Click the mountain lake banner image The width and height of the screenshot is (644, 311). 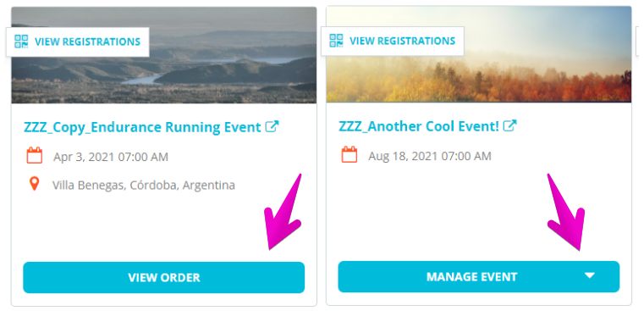tap(164, 55)
